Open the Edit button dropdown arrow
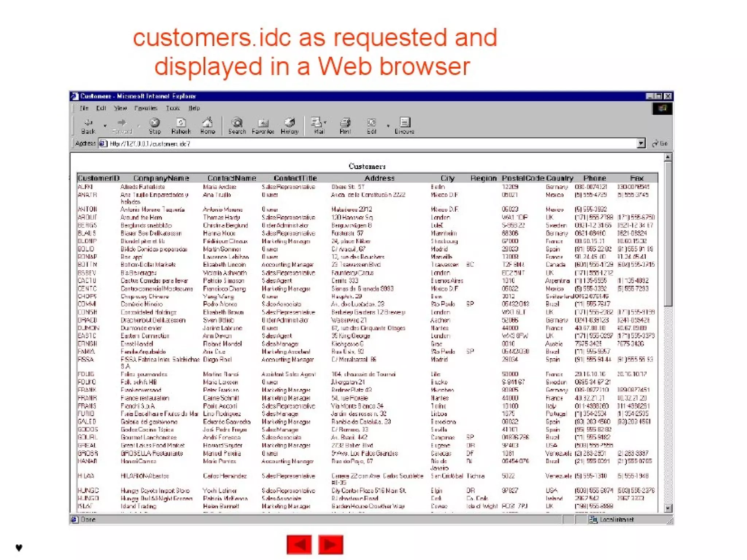The width and height of the screenshot is (747, 560). [388, 126]
